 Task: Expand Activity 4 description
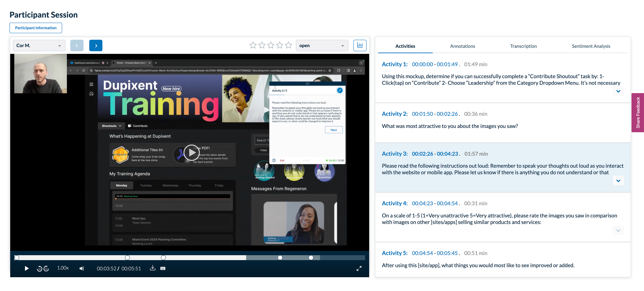coord(618,230)
